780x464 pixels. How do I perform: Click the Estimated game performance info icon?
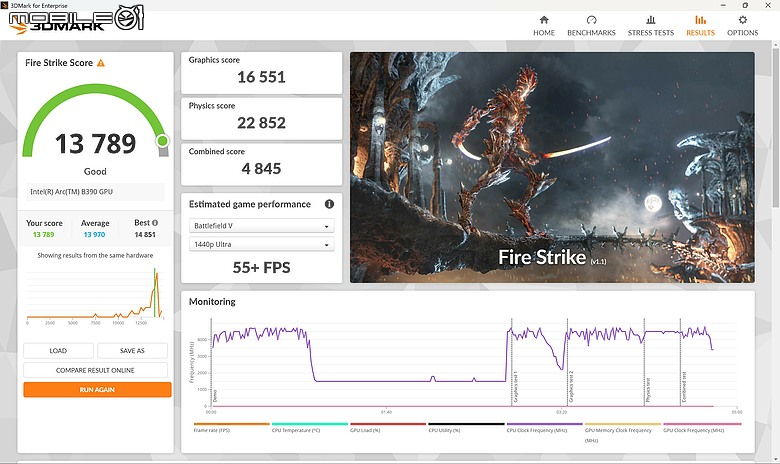[329, 204]
